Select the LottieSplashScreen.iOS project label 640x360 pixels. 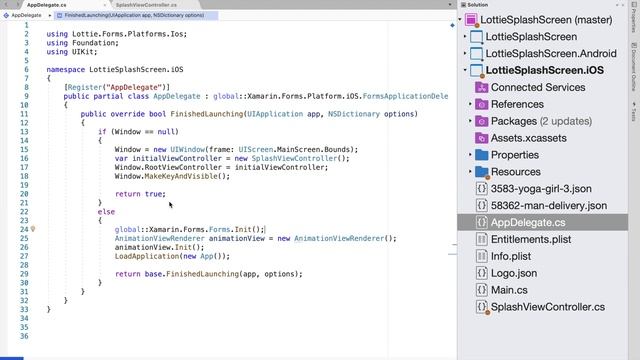pos(544,70)
